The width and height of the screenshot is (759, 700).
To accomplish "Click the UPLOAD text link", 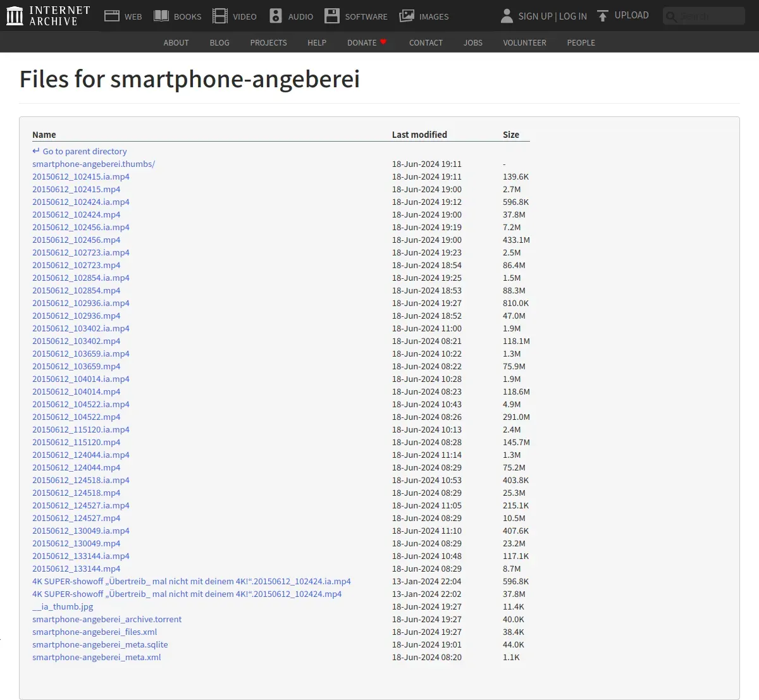I will [x=632, y=15].
